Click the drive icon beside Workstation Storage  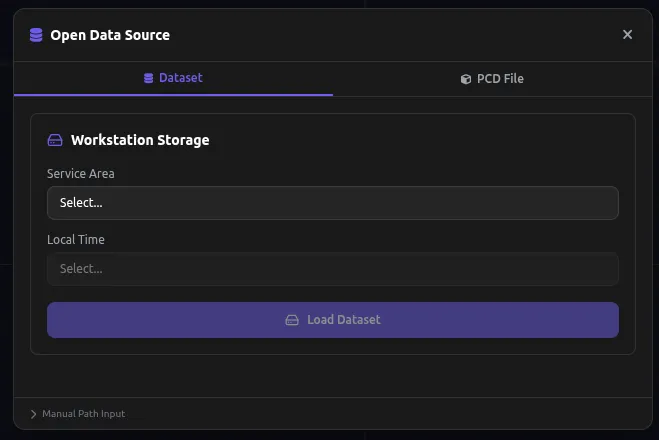pos(55,140)
